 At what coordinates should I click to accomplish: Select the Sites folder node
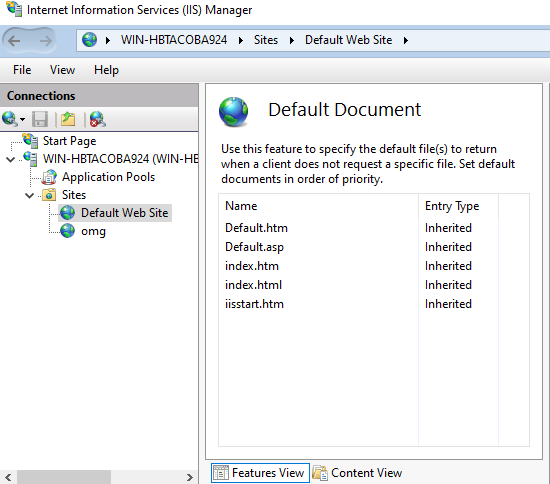pyautogui.click(x=74, y=195)
